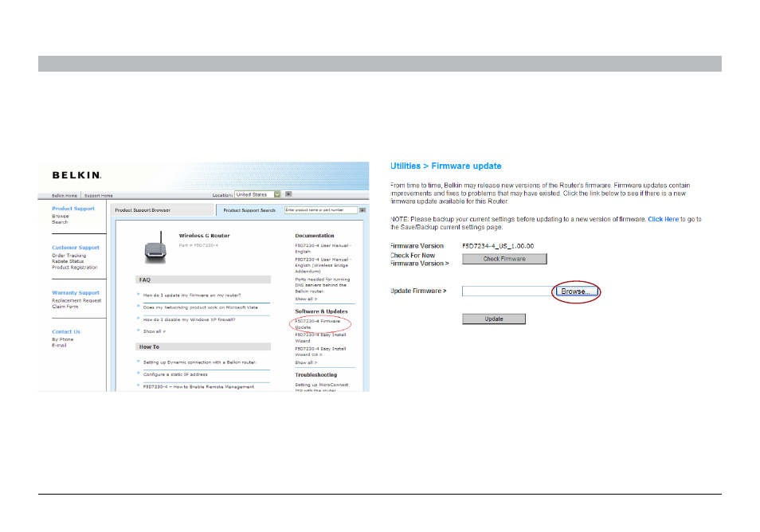Click the go arrow next to the Location dropdown
This screenshot has width=760, height=532.
coord(288,194)
